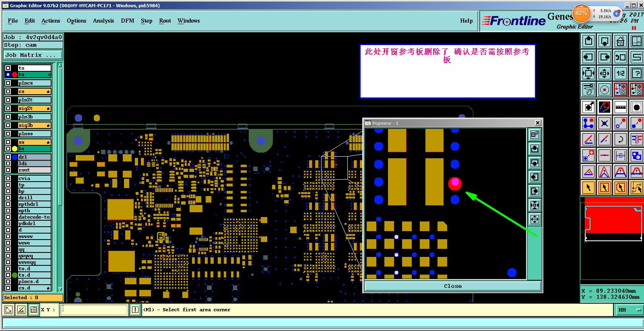The image size is (644, 331).
Task: Click layer list scroll down arrow
Action: click(x=60, y=289)
